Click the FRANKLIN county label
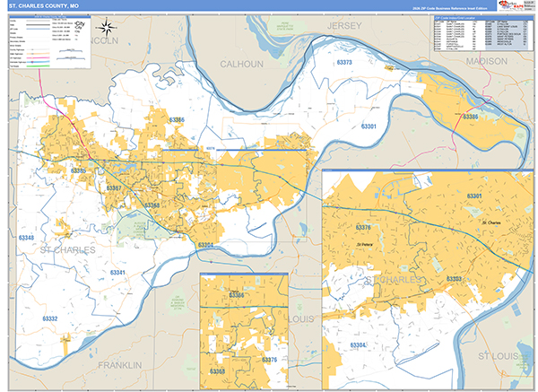Viewport: 538px width, 392px height. [x=120, y=365]
